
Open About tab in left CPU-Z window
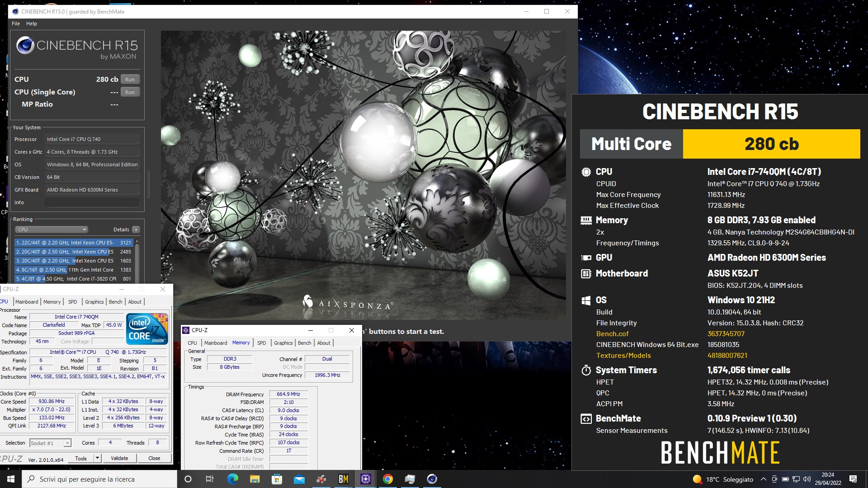coord(135,302)
